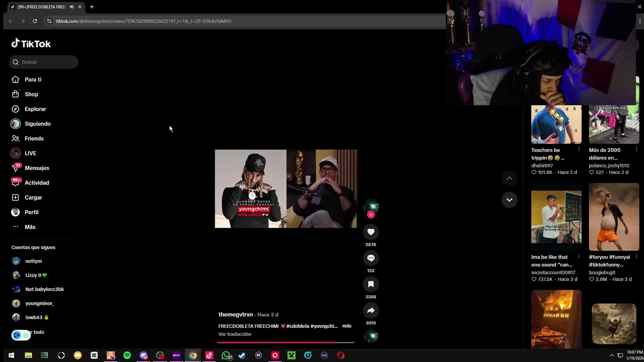Open dhahir897 profile link
The width and height of the screenshot is (644, 362).
(x=542, y=165)
